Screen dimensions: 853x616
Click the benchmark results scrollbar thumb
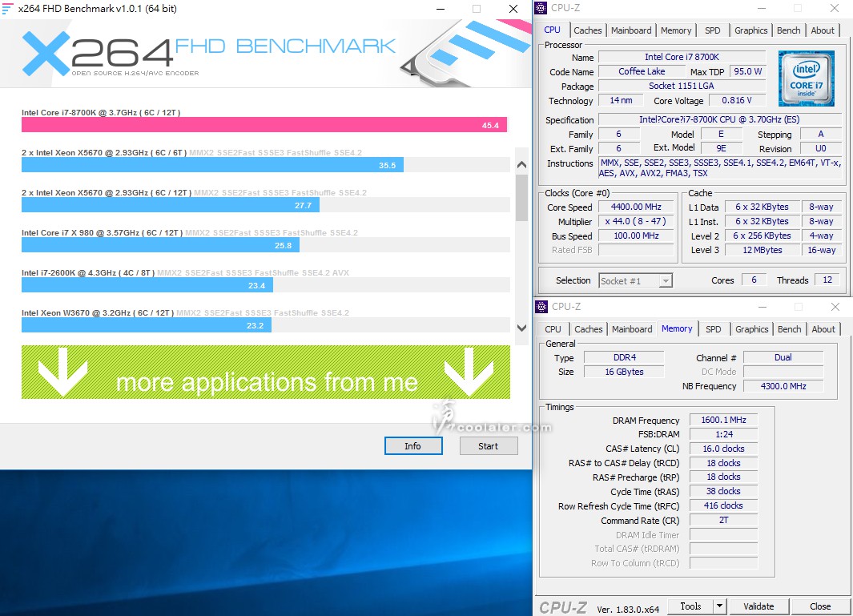521,197
